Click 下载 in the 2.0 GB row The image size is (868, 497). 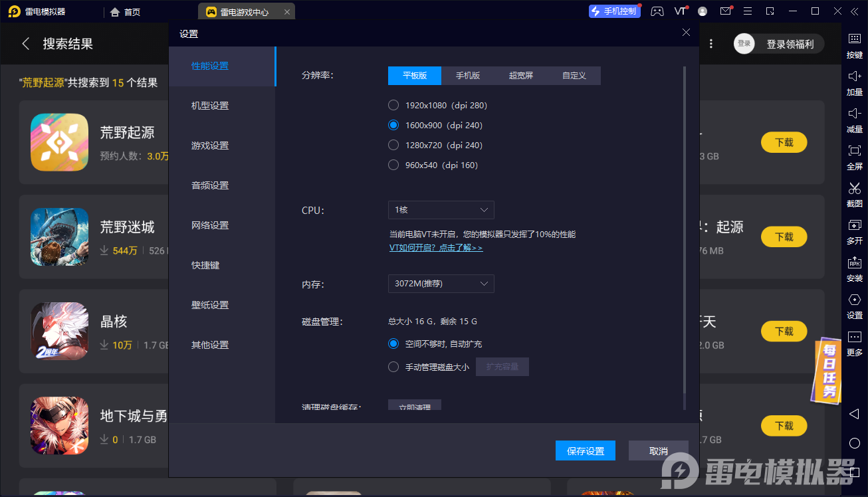coord(784,331)
